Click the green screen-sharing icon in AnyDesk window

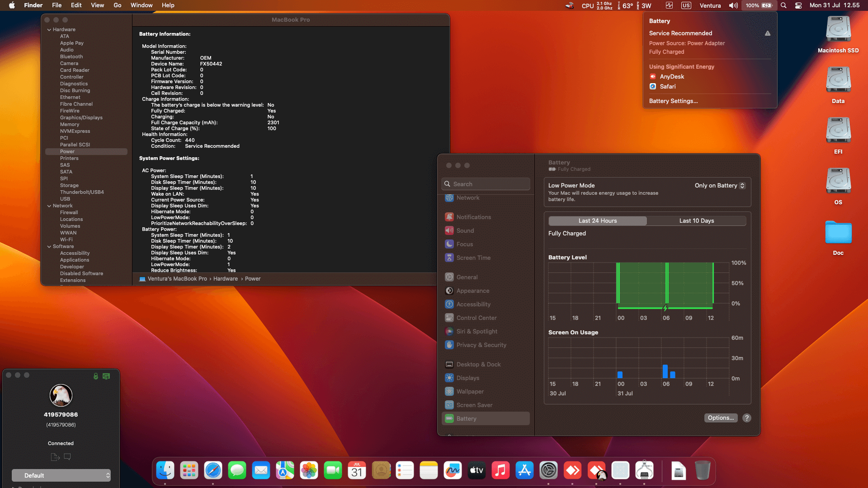coord(106,376)
